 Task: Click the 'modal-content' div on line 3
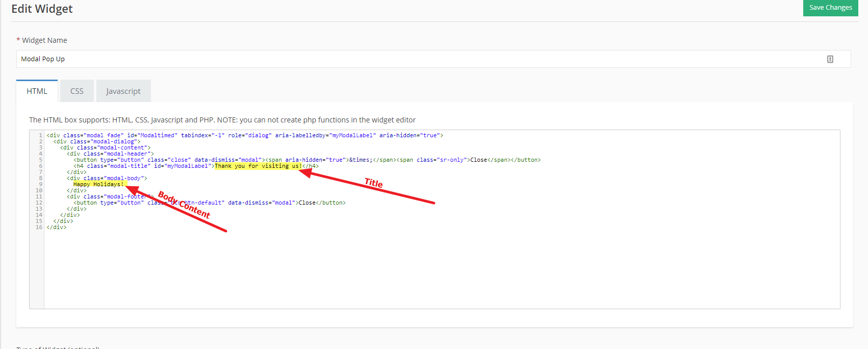106,147
